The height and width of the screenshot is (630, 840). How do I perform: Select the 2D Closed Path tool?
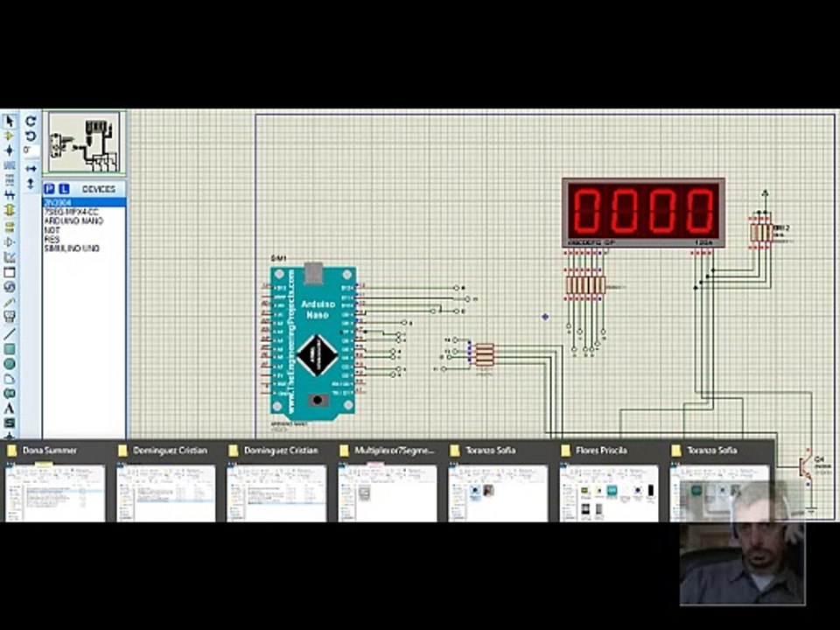(x=9, y=394)
